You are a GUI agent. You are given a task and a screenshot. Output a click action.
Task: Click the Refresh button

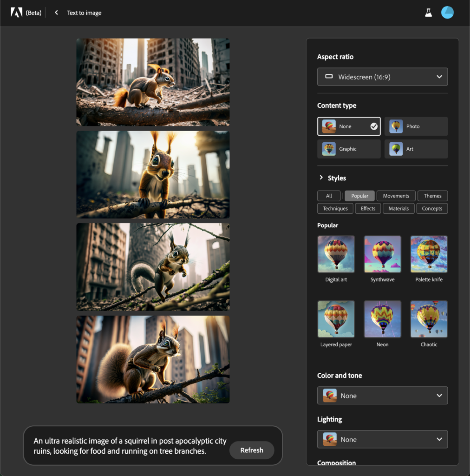(x=251, y=450)
